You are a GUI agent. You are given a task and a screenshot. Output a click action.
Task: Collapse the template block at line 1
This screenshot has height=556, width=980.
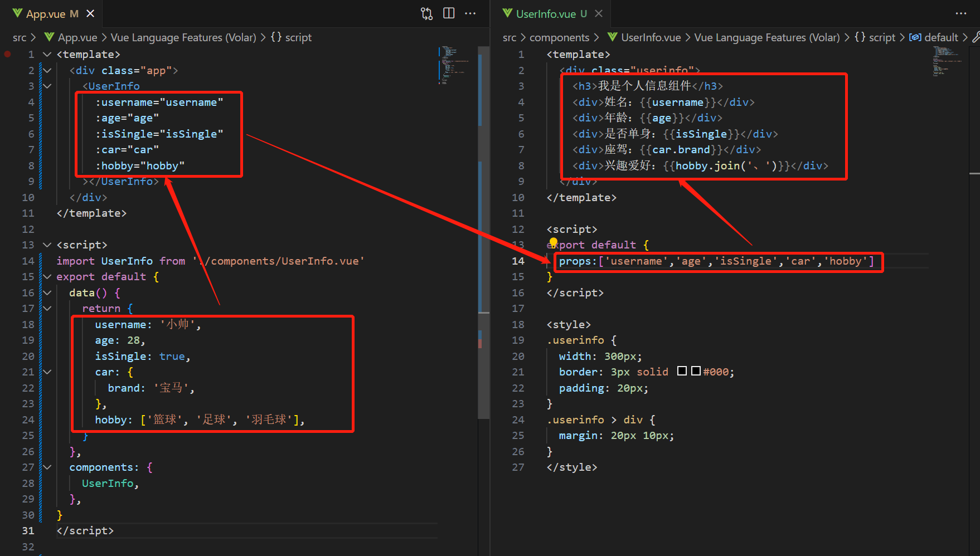coord(47,55)
